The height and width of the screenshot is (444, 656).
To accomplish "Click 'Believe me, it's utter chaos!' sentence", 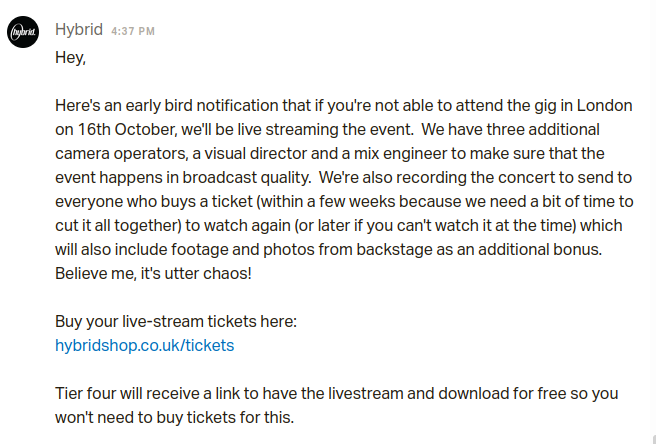I will point(153,273).
